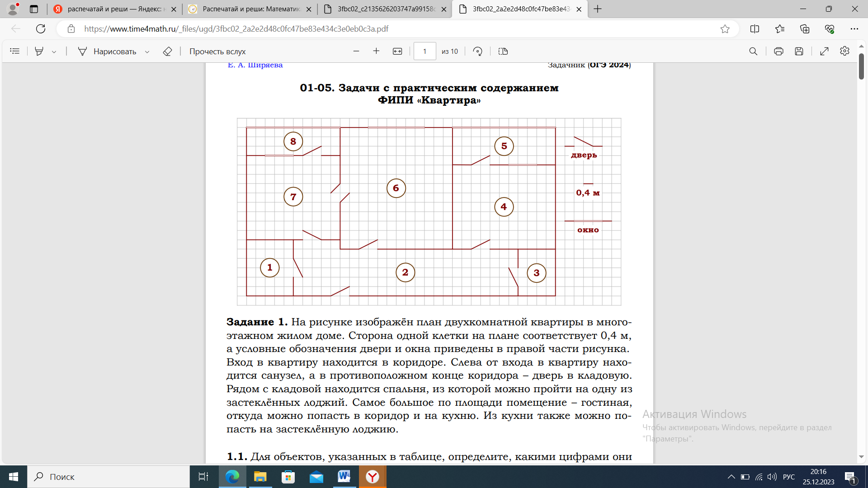
Task: Select the eraser tool
Action: click(167, 51)
